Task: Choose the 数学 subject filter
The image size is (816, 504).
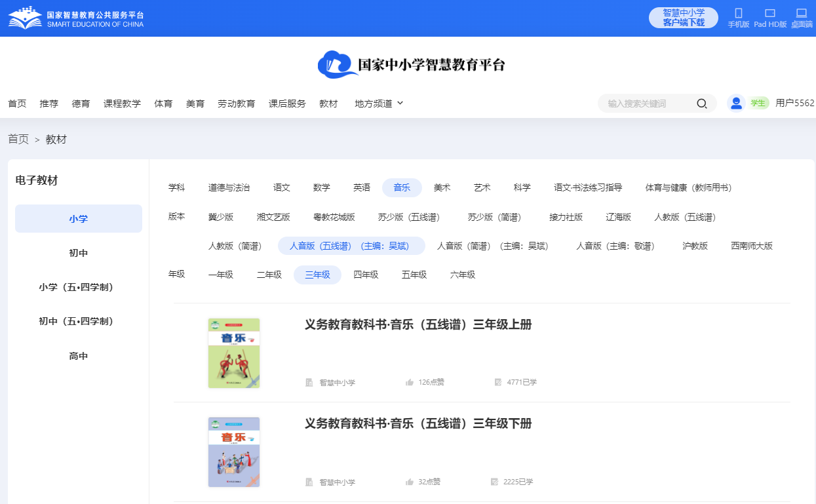Action: [x=322, y=187]
